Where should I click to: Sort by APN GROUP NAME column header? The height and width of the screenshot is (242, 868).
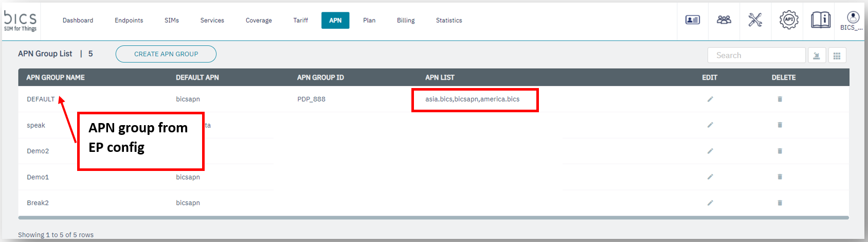(56, 77)
